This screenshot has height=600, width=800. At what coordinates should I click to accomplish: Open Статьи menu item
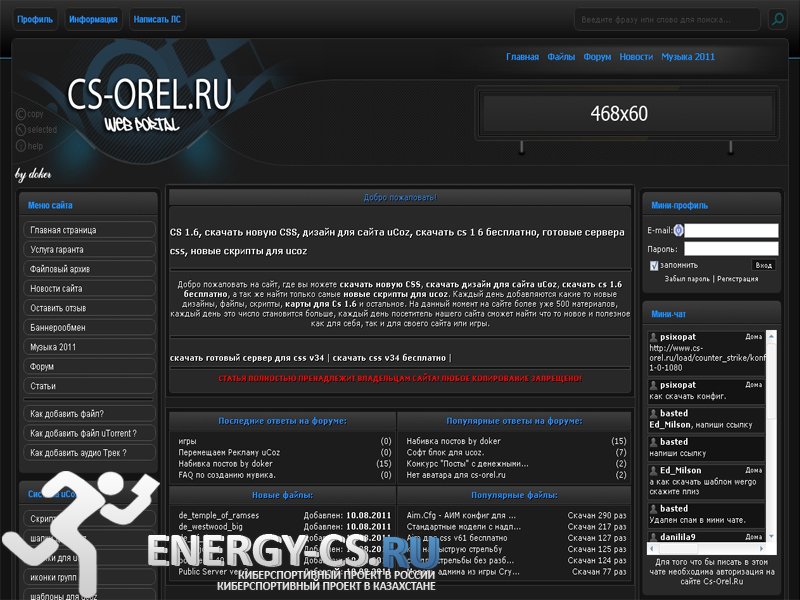89,386
